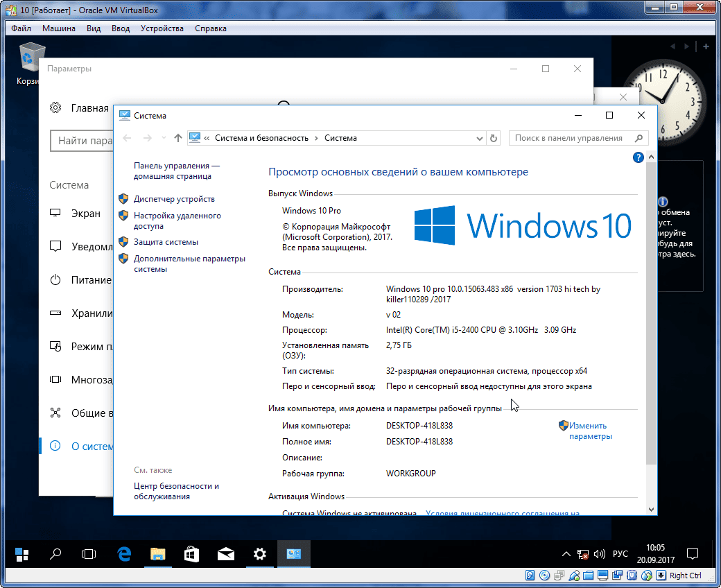Open Панель управления — домашняя страница link
721x588 pixels.
pos(177,171)
